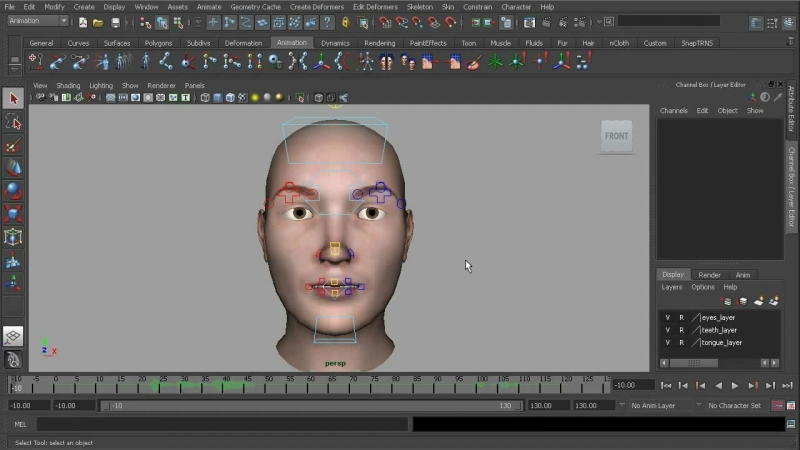
Task: Click the green locator shelf icon
Action: 495,62
